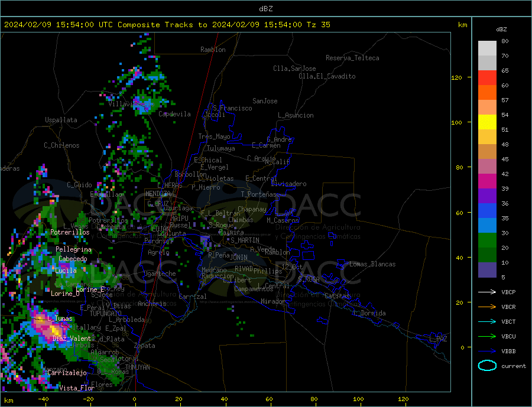This screenshot has height=407, width=532.
Task: Click the 'Tres_Mayo' map label
Action: [x=214, y=136]
